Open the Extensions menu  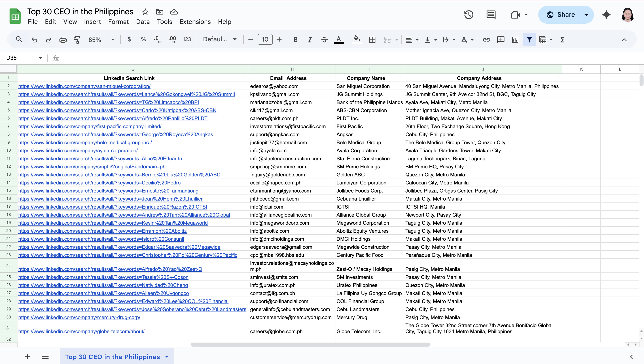coord(195,22)
